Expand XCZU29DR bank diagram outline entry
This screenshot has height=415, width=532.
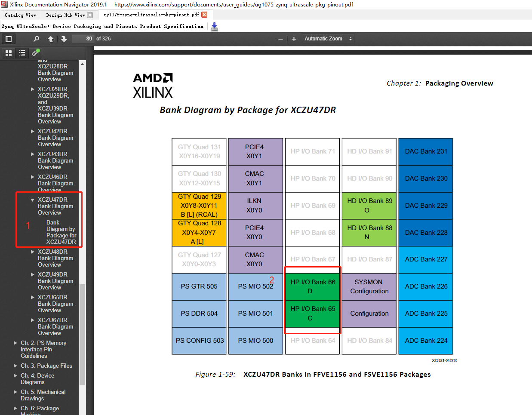pyautogui.click(x=33, y=89)
